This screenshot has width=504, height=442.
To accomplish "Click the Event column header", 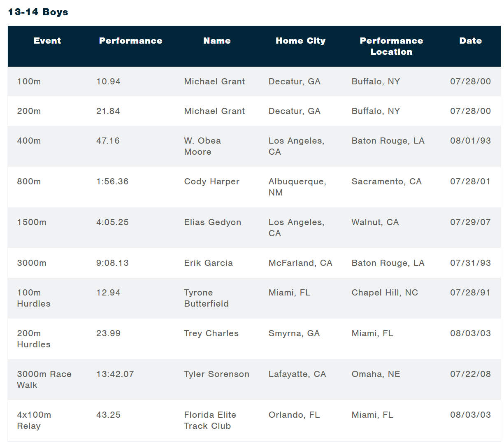I will pyautogui.click(x=47, y=41).
